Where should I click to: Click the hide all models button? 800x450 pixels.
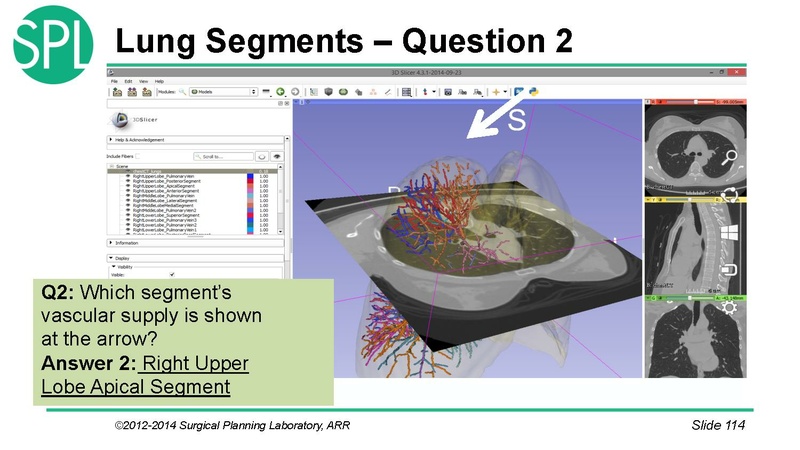tap(262, 156)
